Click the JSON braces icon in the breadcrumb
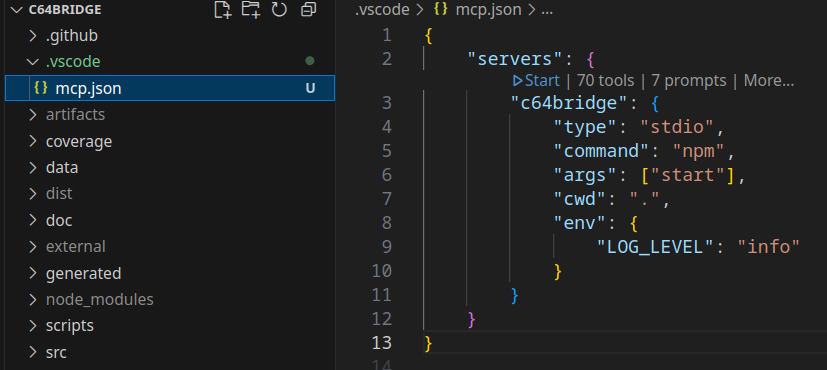The height and width of the screenshot is (370, 827). click(x=439, y=9)
